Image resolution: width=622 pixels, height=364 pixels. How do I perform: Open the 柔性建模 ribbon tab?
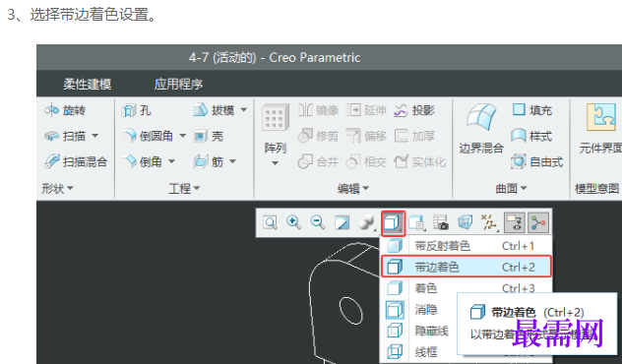(x=88, y=84)
